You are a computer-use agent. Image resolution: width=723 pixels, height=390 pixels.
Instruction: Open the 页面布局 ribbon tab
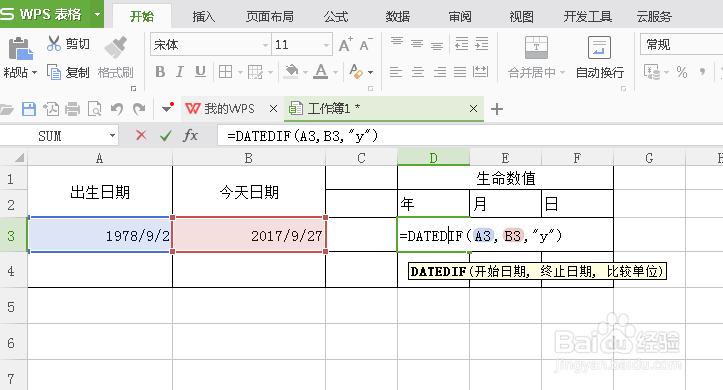pos(270,17)
